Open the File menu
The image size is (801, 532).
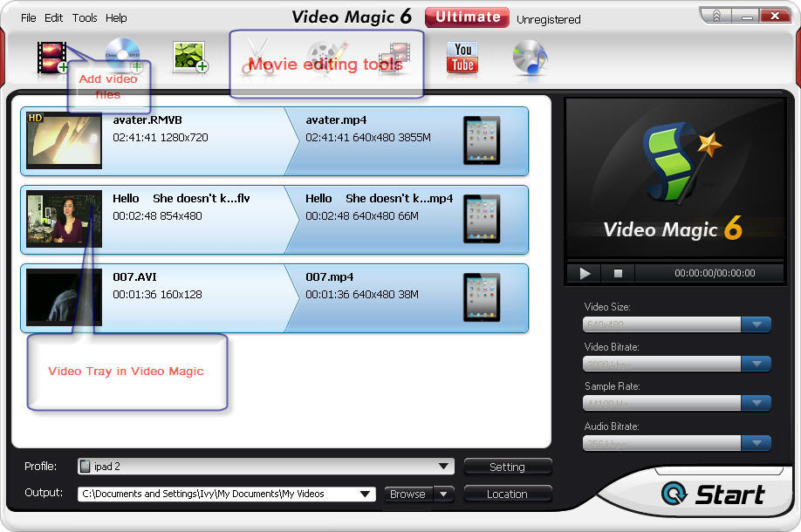29,17
